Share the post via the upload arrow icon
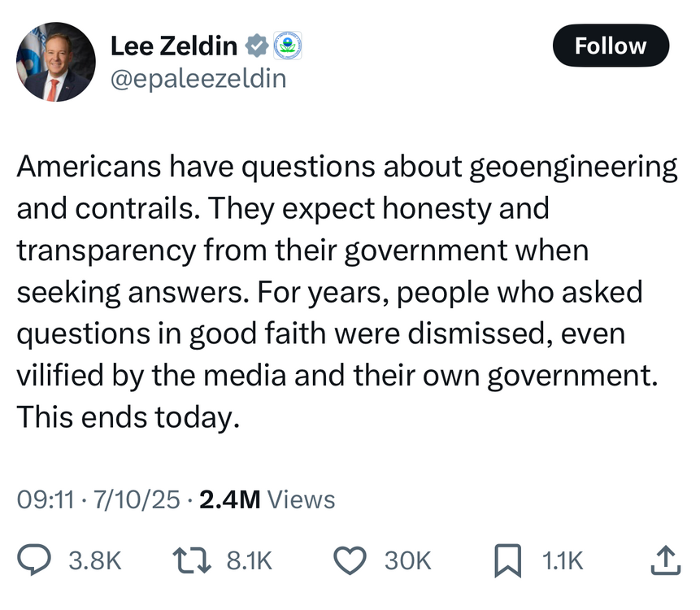700x610 pixels. click(x=665, y=560)
